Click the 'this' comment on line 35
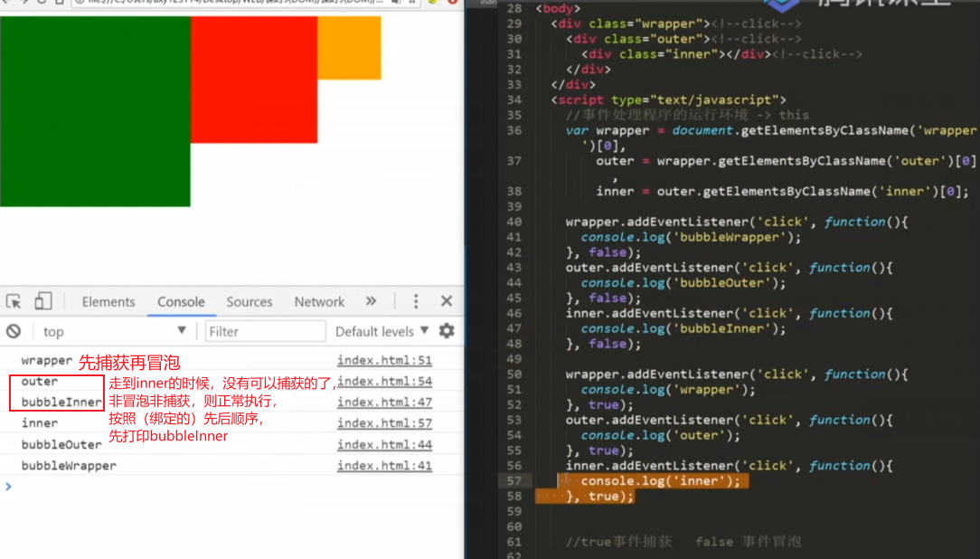The height and width of the screenshot is (559, 980). 687,115
